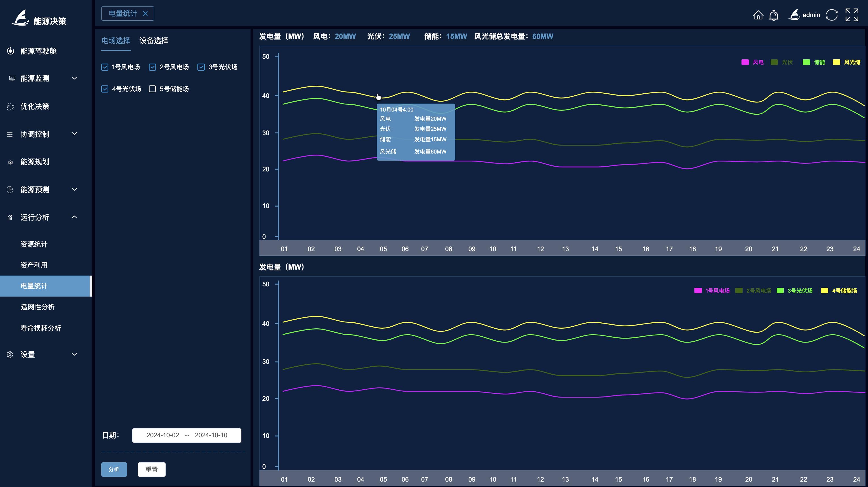
Task: Uncheck the 1号风电场 checkbox
Action: coord(105,67)
